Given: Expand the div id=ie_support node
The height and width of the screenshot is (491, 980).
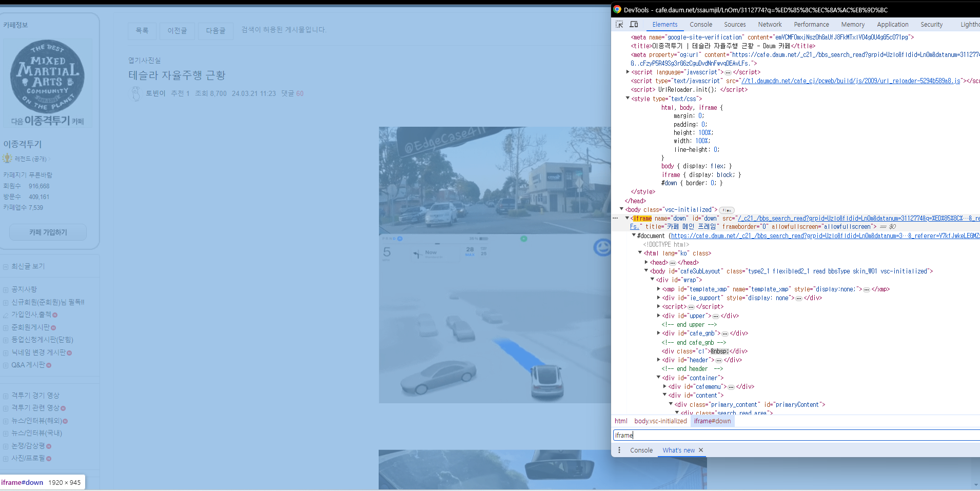Looking at the screenshot, I should 658,298.
